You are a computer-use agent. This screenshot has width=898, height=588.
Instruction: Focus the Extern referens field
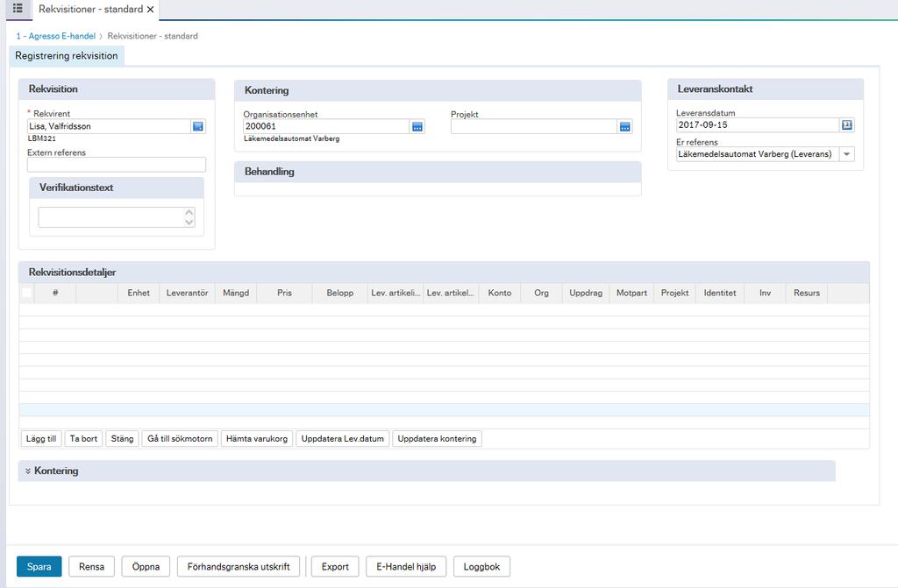tap(117, 165)
